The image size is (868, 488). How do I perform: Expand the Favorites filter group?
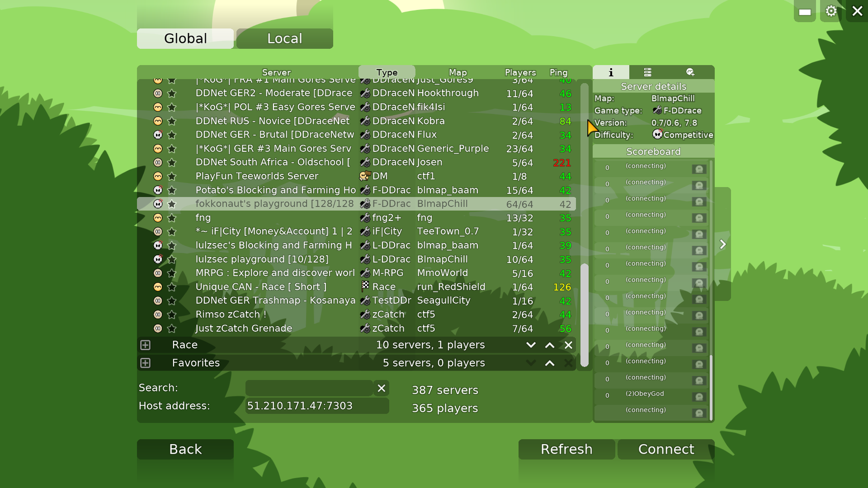pos(145,363)
